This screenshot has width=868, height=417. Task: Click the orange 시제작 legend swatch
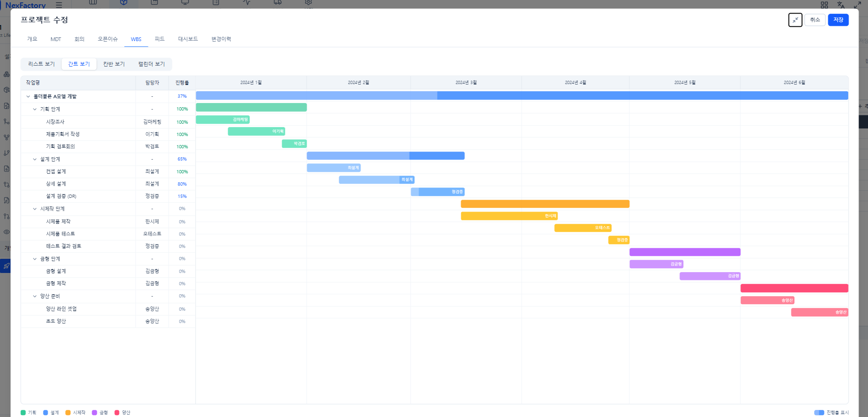[68, 413]
